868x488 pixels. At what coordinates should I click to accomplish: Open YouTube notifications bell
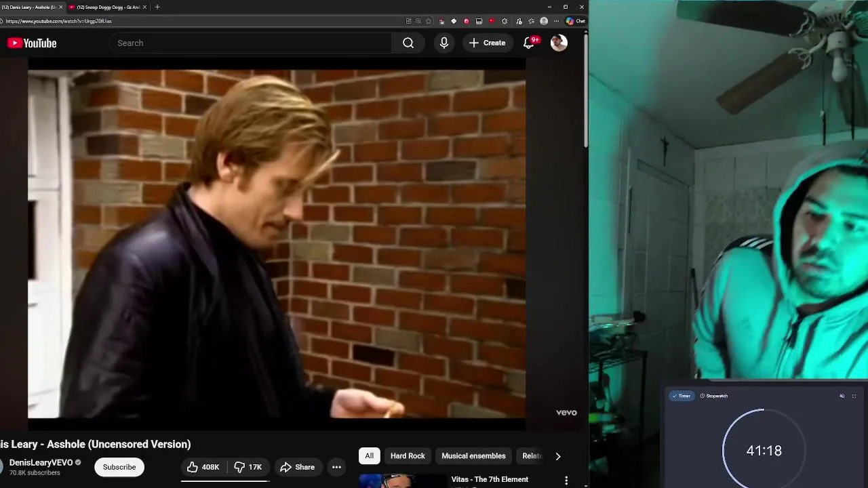point(529,43)
